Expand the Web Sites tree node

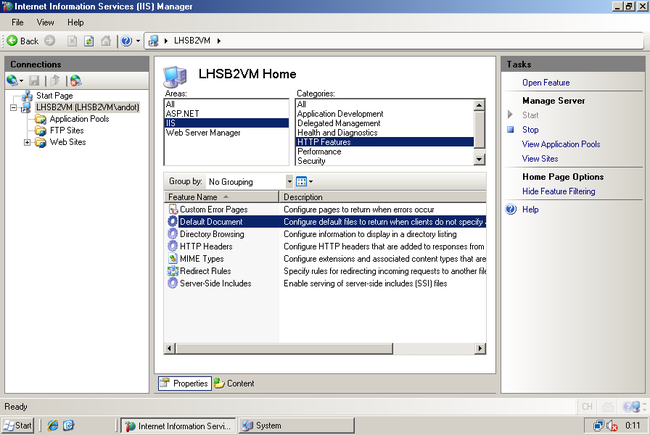27,143
